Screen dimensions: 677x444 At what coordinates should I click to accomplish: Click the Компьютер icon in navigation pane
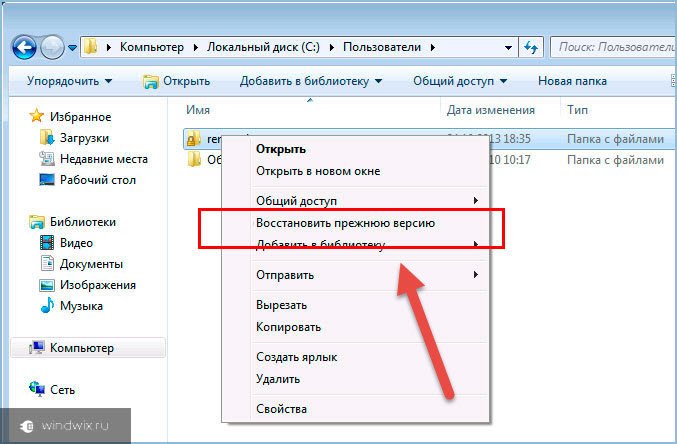tap(37, 348)
